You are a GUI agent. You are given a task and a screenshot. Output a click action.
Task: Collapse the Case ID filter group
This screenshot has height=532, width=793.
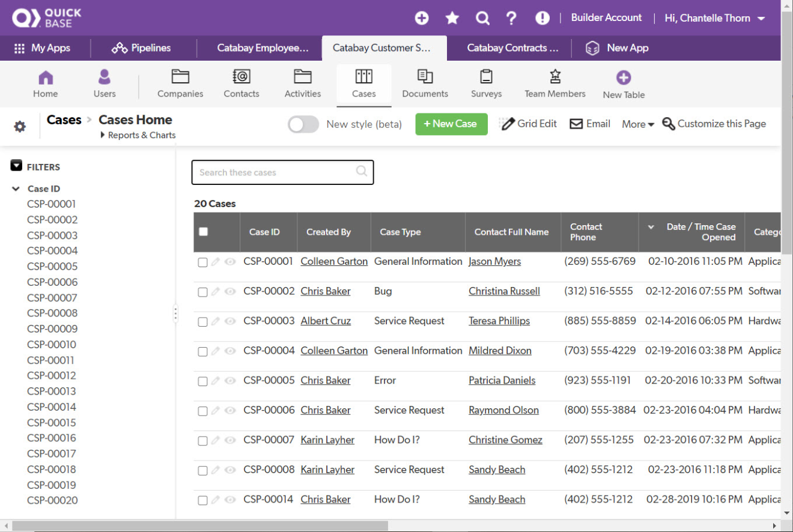pos(16,189)
